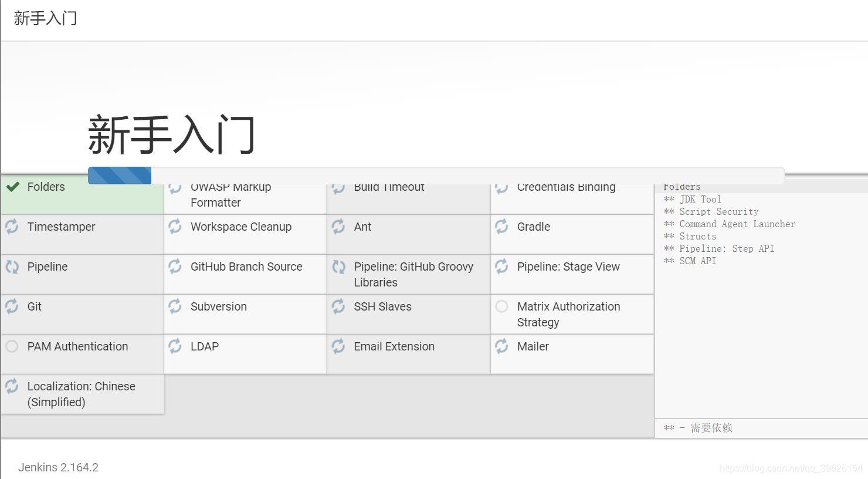Select the OWASP Markup Formatter label
Viewport: 868px width, 479px height.
click(x=230, y=195)
